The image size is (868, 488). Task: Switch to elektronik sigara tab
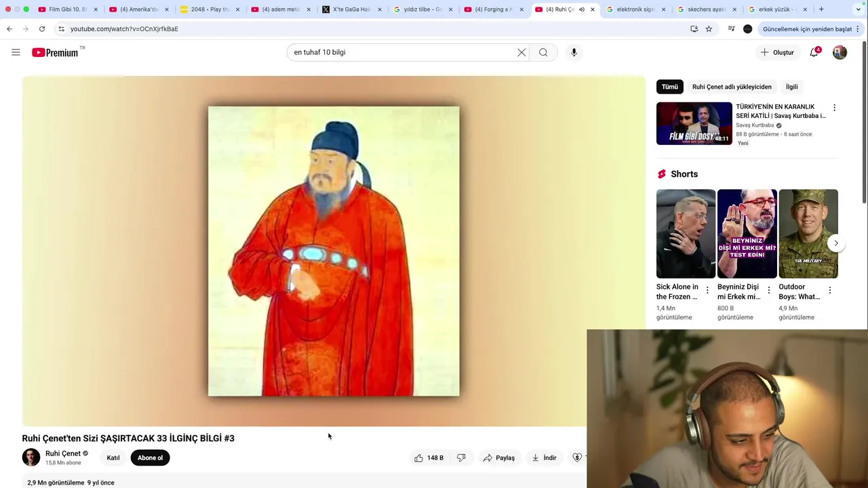(x=636, y=9)
